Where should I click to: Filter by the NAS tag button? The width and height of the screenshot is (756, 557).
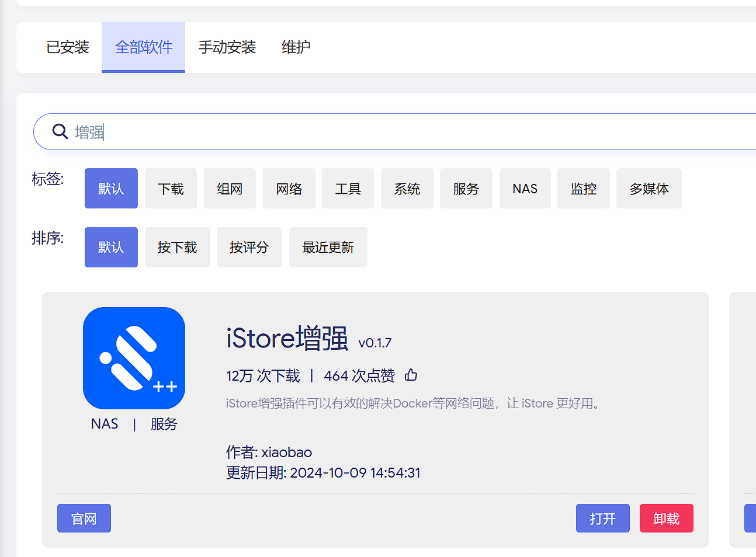point(525,189)
